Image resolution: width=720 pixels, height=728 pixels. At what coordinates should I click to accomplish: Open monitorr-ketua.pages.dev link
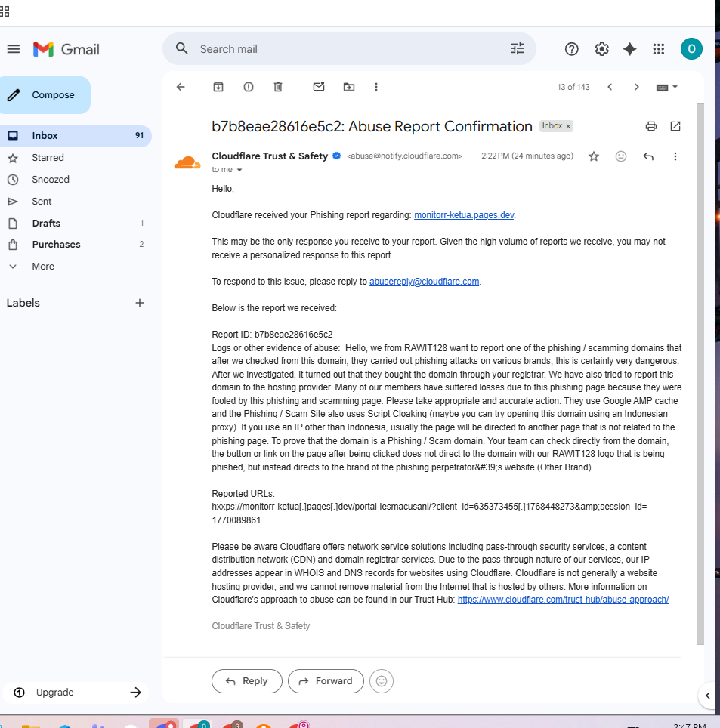point(464,215)
